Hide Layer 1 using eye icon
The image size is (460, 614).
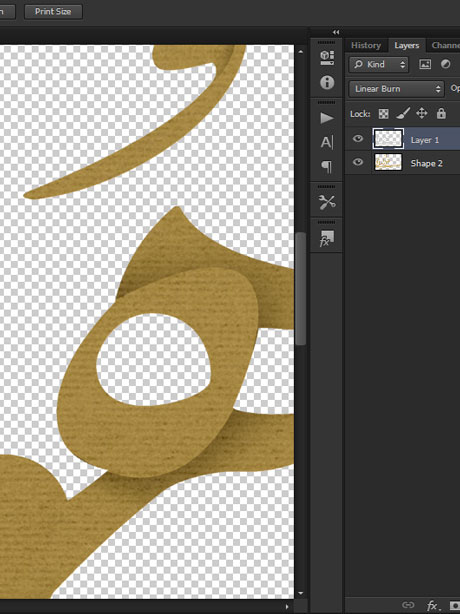tap(357, 139)
